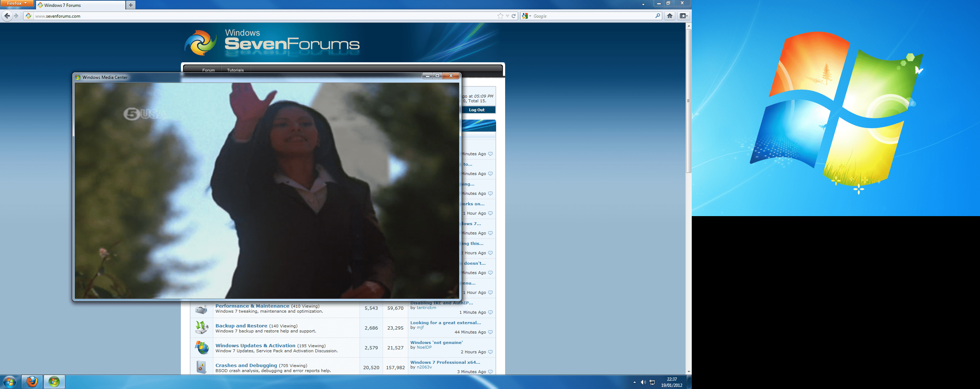This screenshot has width=980, height=389.
Task: Open user profile mjf
Action: pos(420,327)
